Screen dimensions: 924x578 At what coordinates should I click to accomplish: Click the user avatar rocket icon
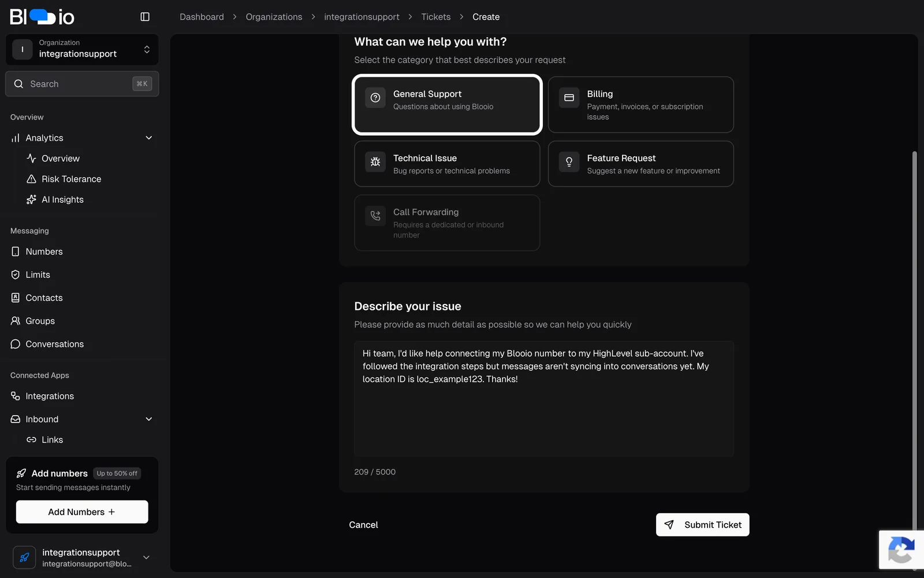(x=24, y=558)
